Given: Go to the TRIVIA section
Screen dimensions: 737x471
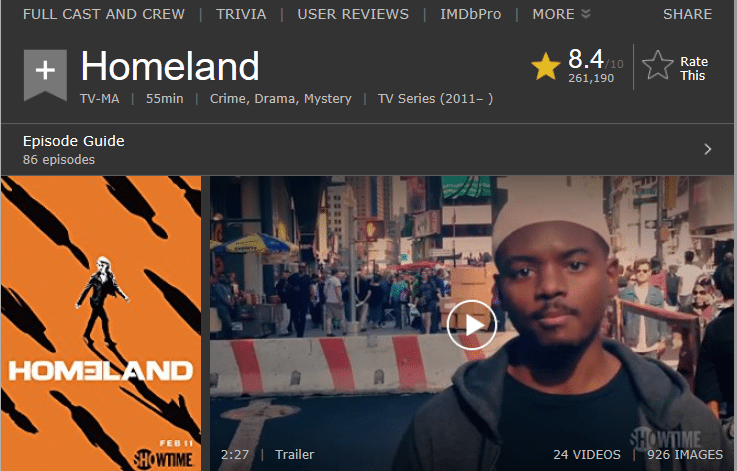Looking at the screenshot, I should point(241,14).
